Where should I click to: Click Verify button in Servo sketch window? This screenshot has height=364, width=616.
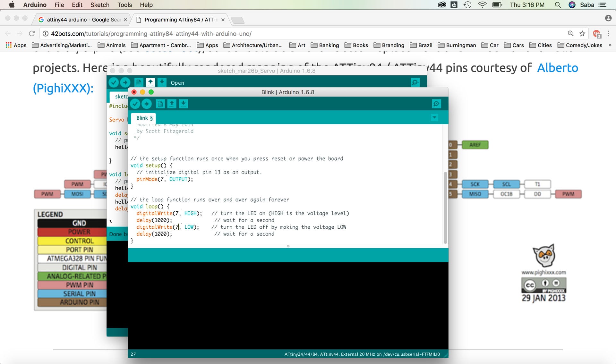pyautogui.click(x=114, y=82)
